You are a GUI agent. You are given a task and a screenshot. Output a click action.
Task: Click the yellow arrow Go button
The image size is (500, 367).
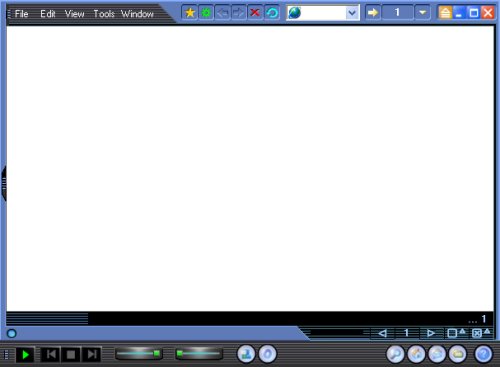pos(373,13)
